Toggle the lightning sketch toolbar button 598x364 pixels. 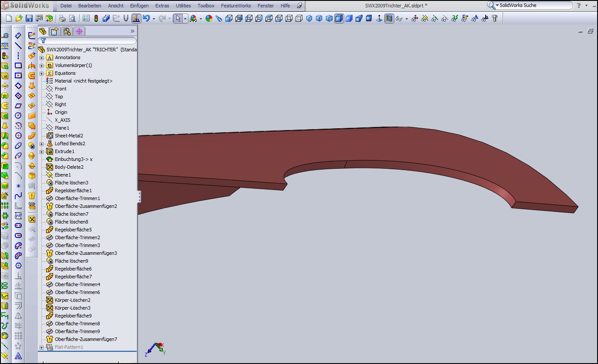tap(136, 19)
